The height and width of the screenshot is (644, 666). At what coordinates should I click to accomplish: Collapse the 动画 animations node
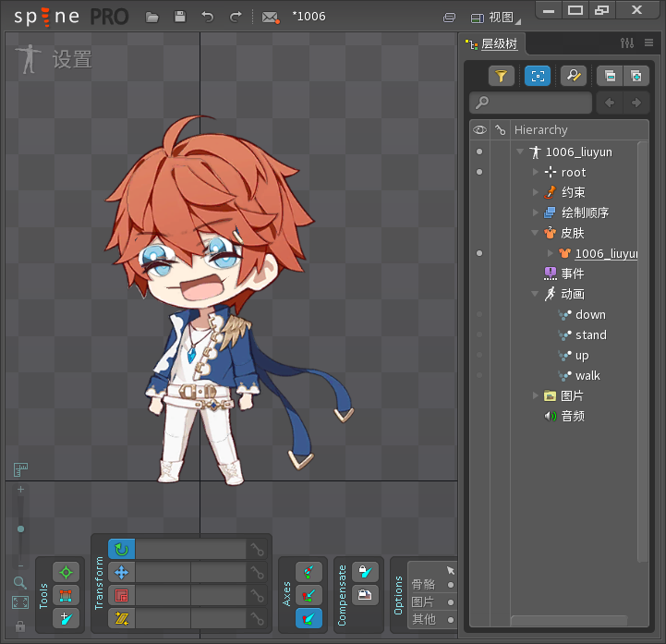(x=535, y=294)
